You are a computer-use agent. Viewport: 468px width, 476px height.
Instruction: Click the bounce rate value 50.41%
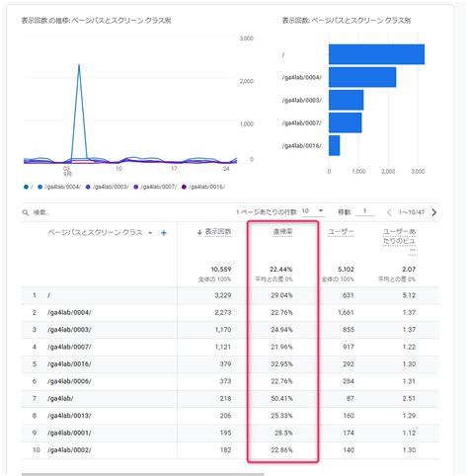click(281, 398)
